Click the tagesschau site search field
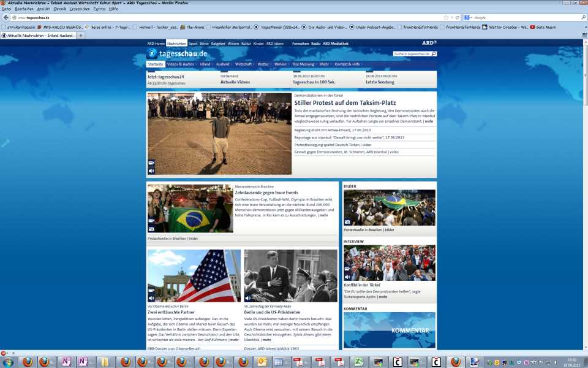 click(x=412, y=54)
